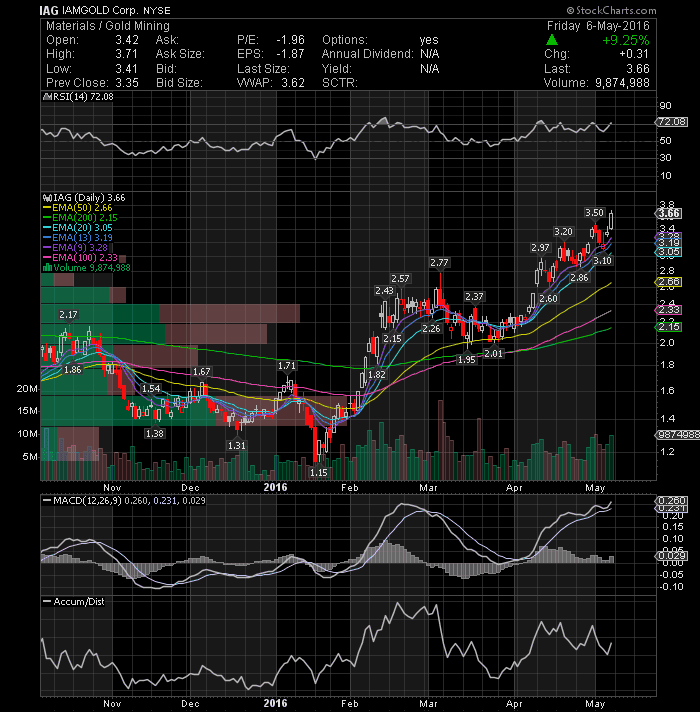Click the High value 3.71
Viewport: 700px width, 712px height.
point(127,54)
